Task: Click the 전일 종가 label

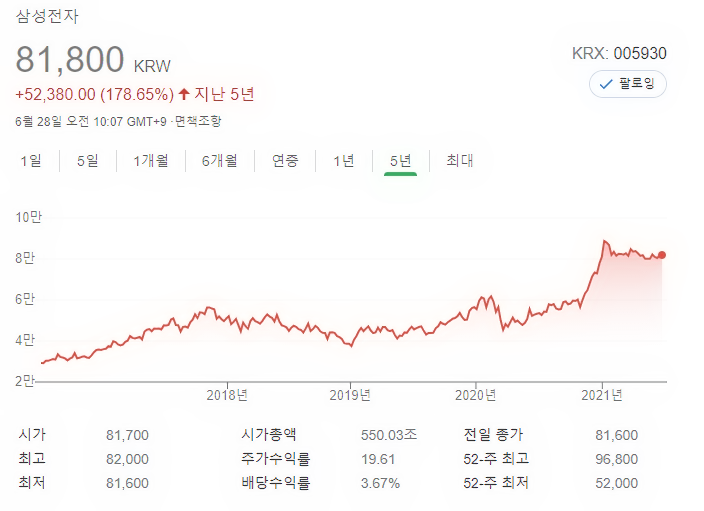Action: [493, 434]
